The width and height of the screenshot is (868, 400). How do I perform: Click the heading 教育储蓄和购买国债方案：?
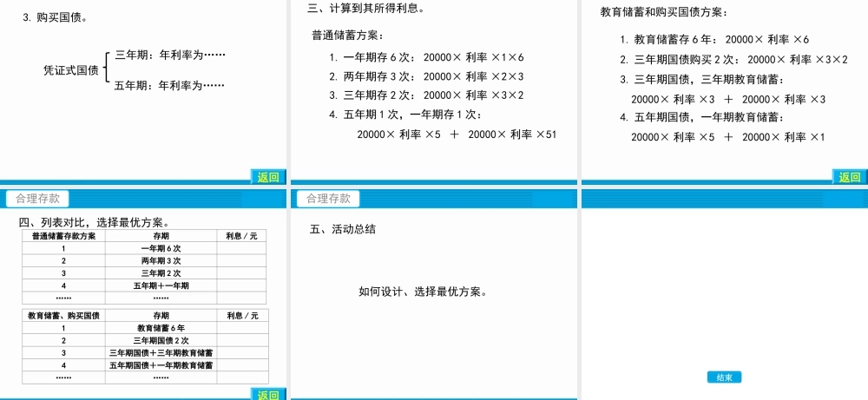664,11
